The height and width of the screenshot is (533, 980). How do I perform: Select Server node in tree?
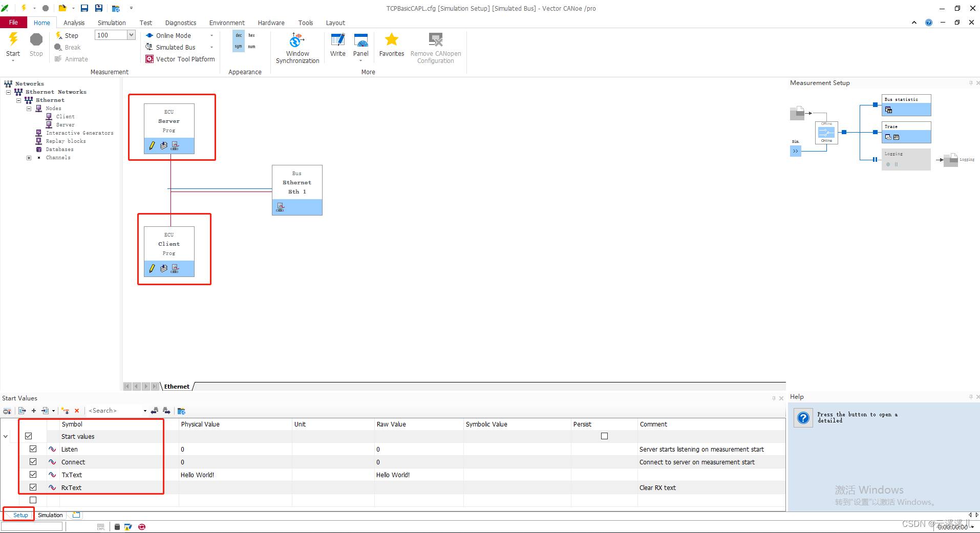point(65,125)
